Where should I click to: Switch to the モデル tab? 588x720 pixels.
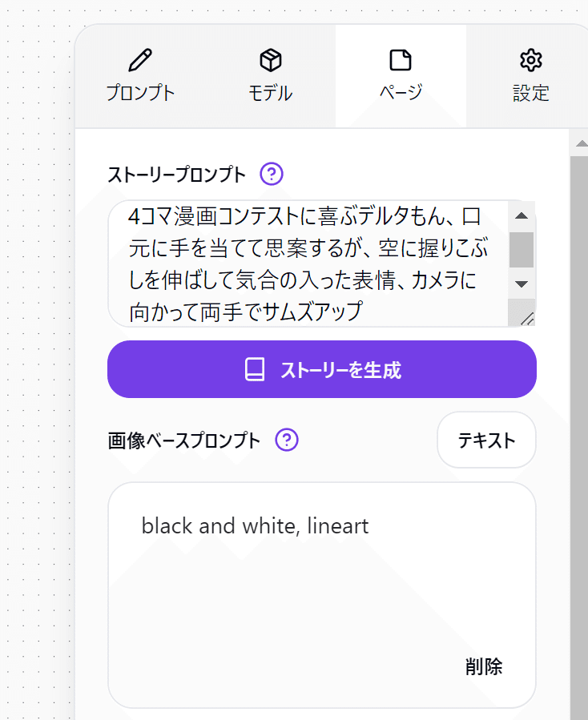point(270,76)
